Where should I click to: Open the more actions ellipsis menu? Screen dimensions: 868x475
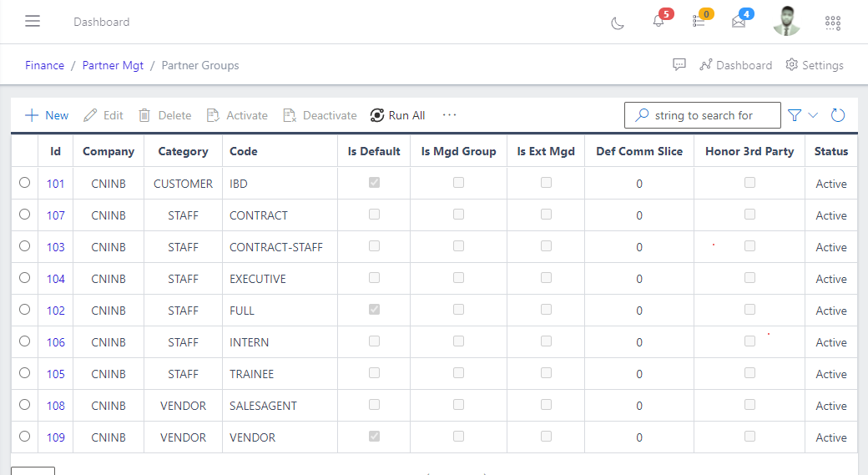pyautogui.click(x=450, y=114)
